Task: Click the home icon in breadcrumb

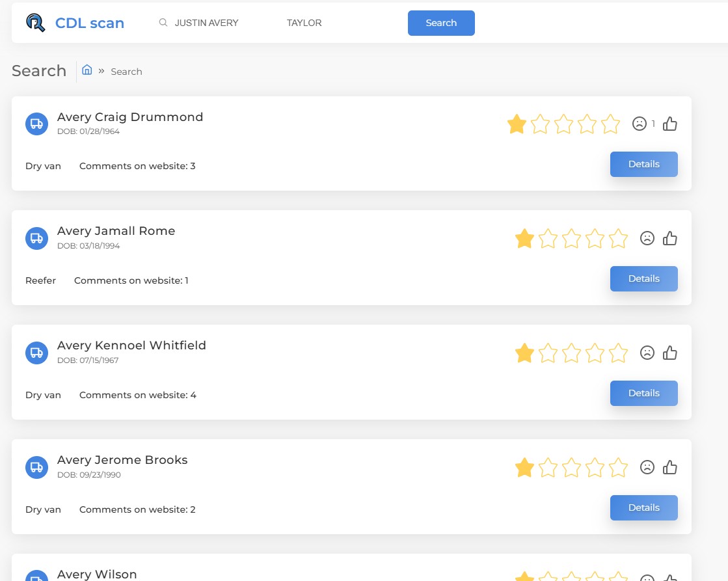Action: click(87, 70)
